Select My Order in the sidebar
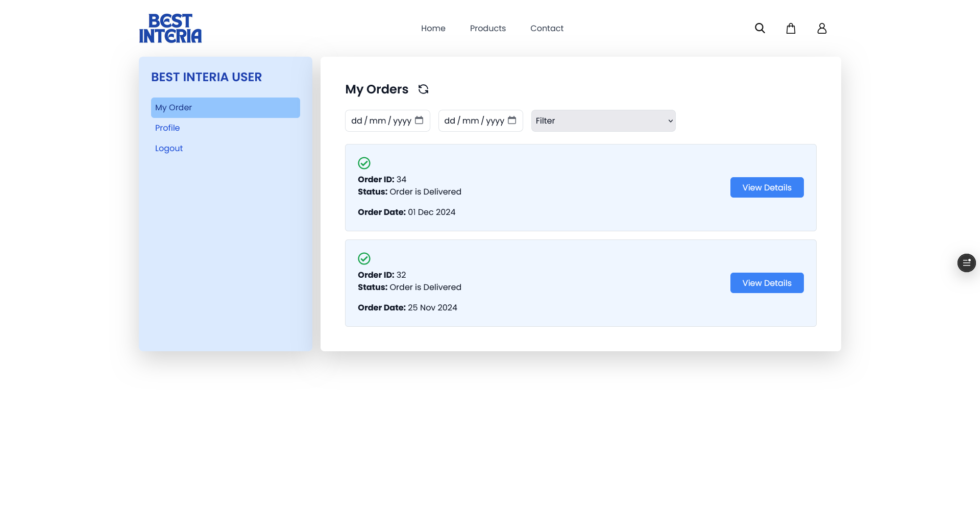Image resolution: width=980 pixels, height=507 pixels. [225, 108]
